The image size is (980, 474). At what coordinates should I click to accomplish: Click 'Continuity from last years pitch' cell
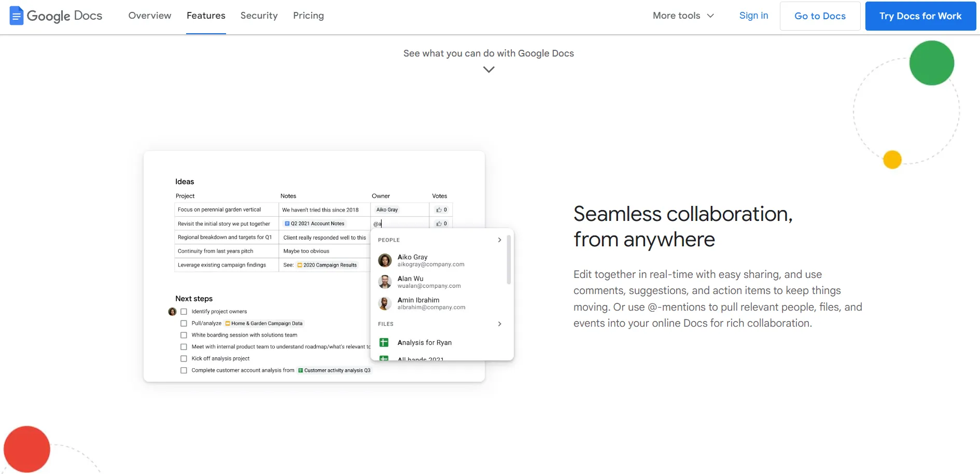(227, 251)
